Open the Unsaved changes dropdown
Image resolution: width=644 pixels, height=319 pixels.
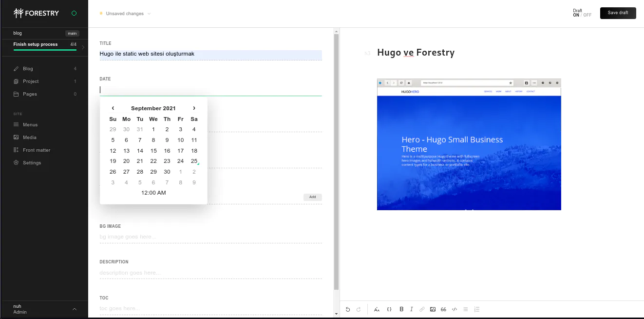(126, 14)
